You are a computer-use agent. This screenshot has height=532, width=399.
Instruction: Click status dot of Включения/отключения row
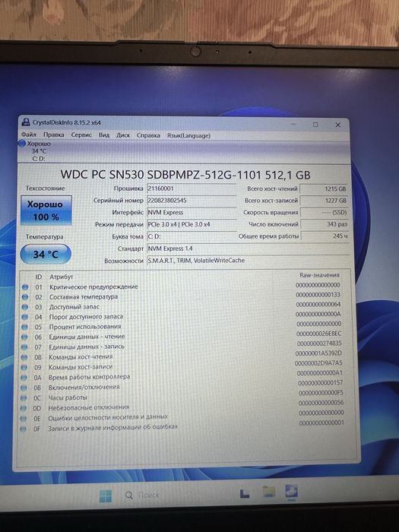tap(24, 388)
